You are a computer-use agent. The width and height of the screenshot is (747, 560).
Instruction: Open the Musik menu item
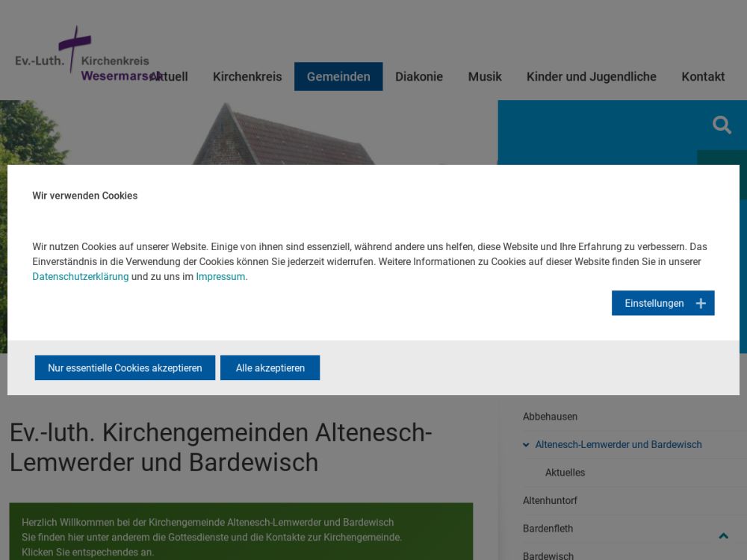(x=485, y=77)
